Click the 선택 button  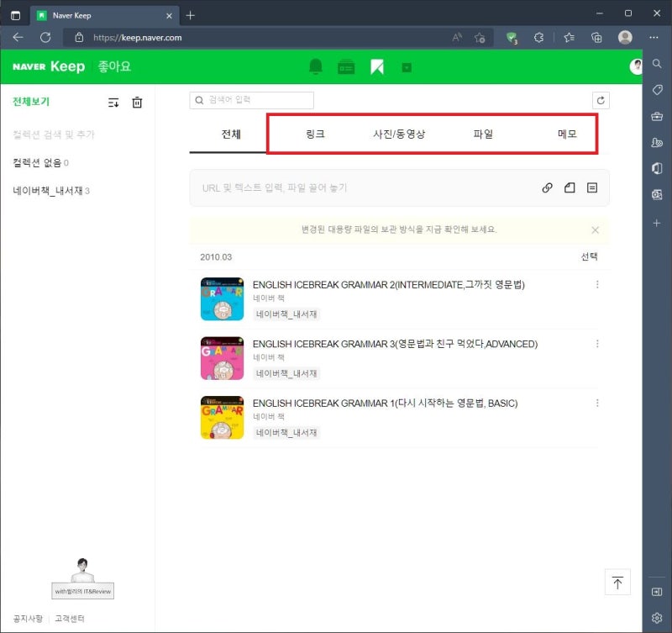(x=589, y=256)
